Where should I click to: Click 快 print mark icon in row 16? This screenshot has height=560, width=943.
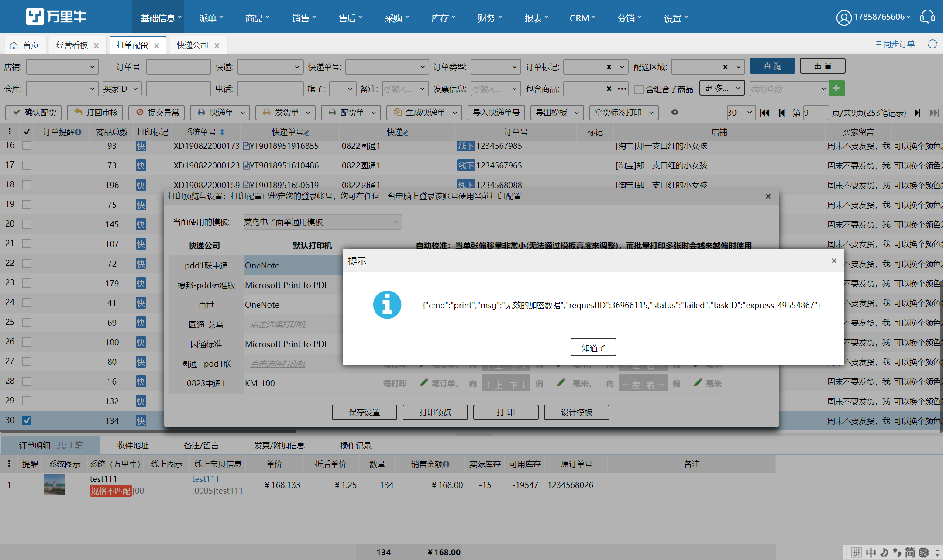click(141, 146)
